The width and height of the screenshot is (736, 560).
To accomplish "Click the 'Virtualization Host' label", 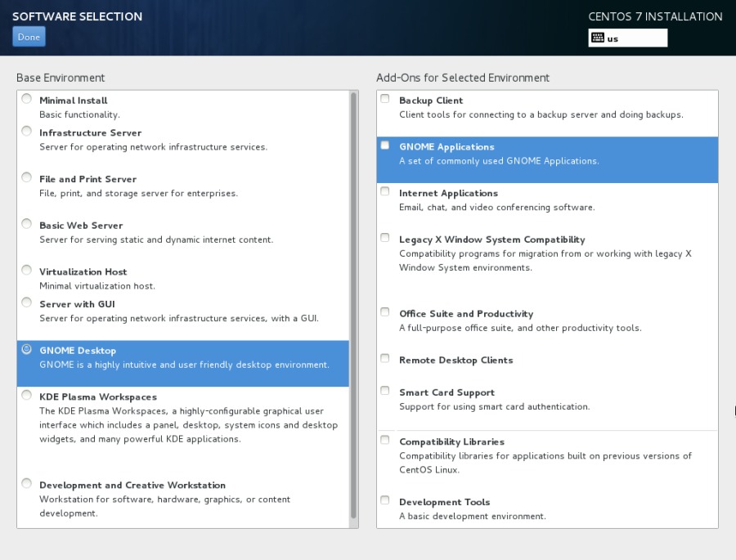I will coord(83,271).
